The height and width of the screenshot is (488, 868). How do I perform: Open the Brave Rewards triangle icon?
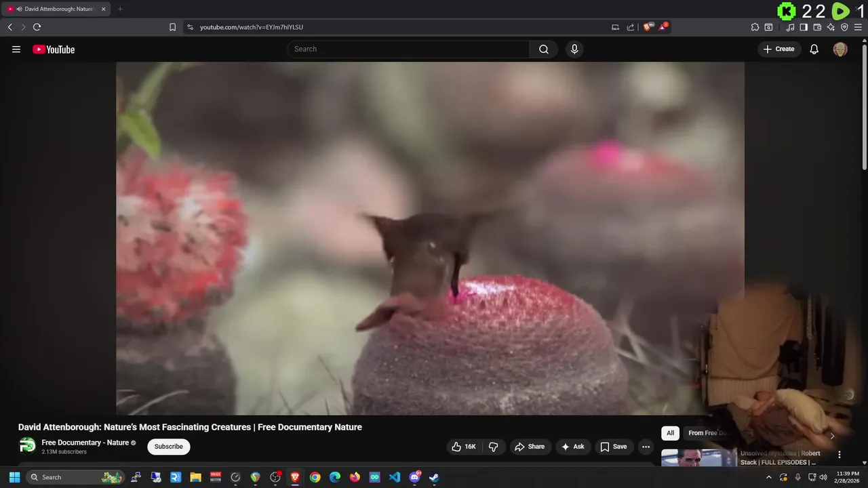(x=664, y=27)
